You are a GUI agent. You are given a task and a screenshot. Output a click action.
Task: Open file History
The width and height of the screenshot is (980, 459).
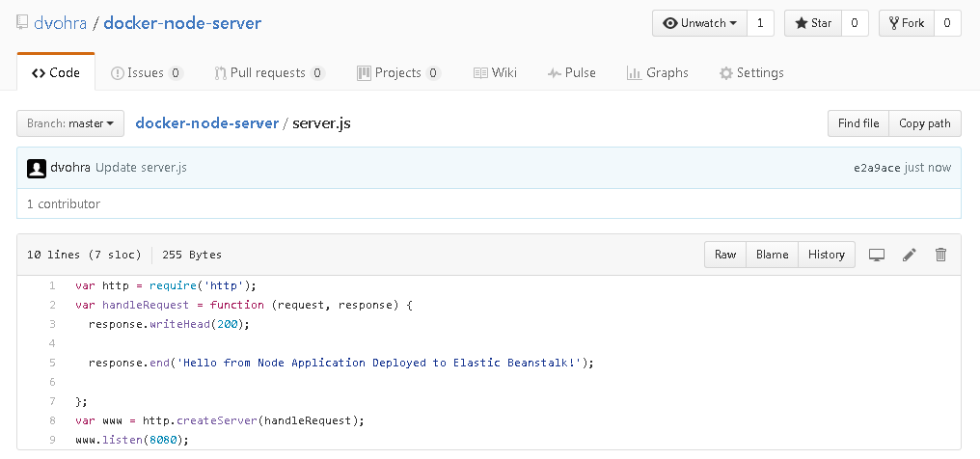click(827, 255)
